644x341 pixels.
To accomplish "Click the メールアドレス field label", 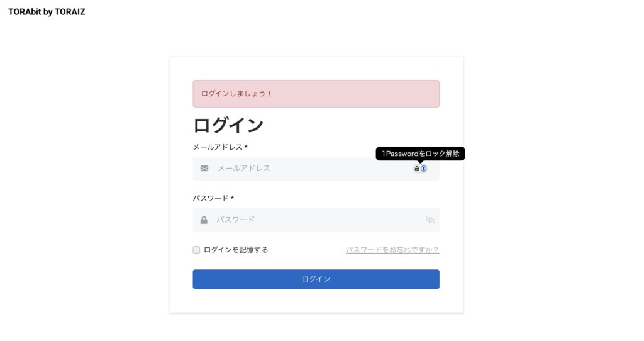I will 217,147.
